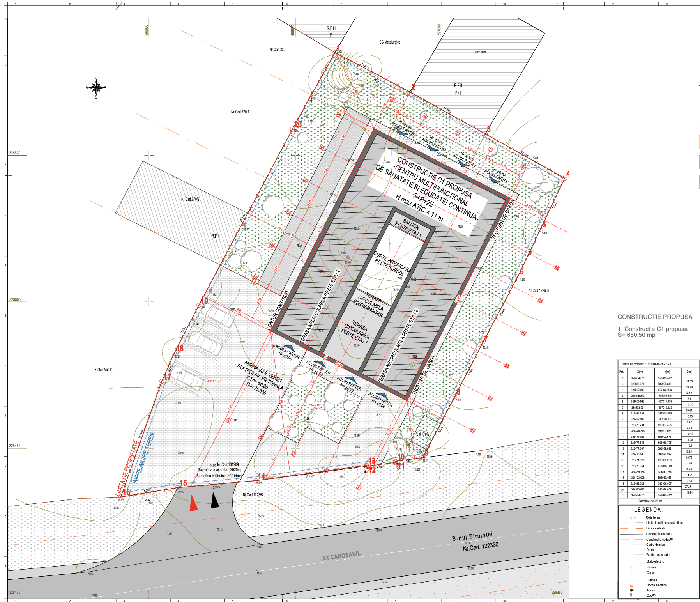Viewport: 700px width, 602px height.
Task: Select the red access arrow at entrance
Action: click(193, 503)
